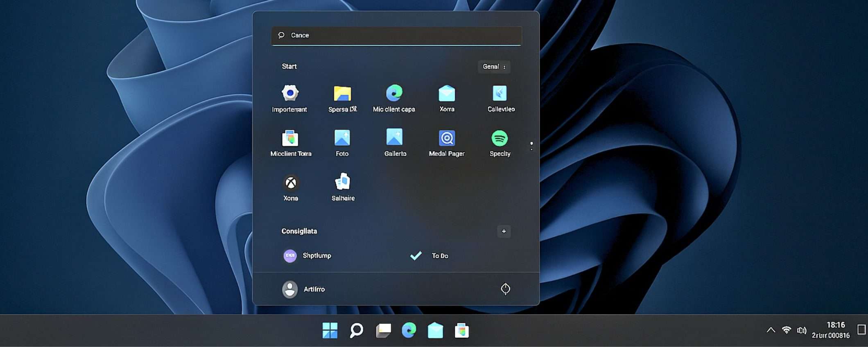Click the search field at top
Image resolution: width=868 pixels, height=347 pixels.
click(x=396, y=36)
